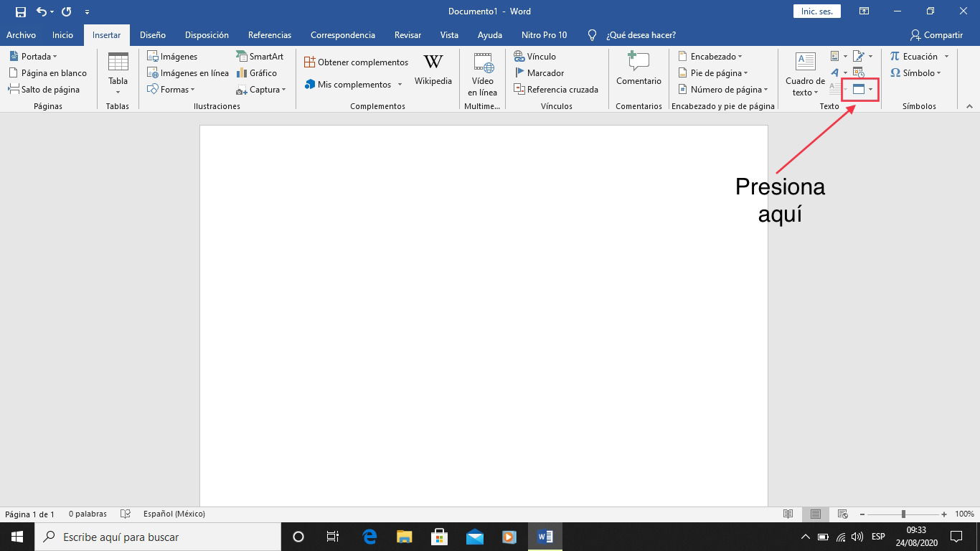This screenshot has height=551, width=980.
Task: Insert WordArt from the Texto group
Action: [834, 72]
